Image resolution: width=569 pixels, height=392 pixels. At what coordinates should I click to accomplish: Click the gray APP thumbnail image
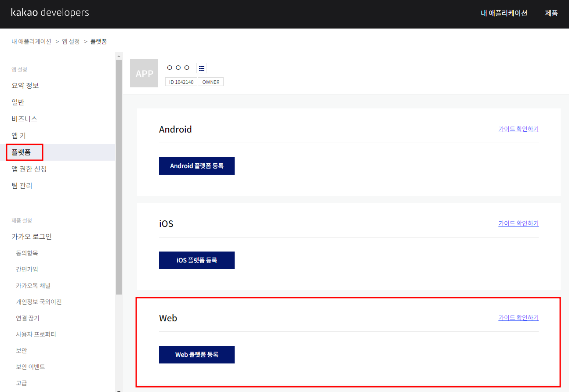tap(144, 73)
